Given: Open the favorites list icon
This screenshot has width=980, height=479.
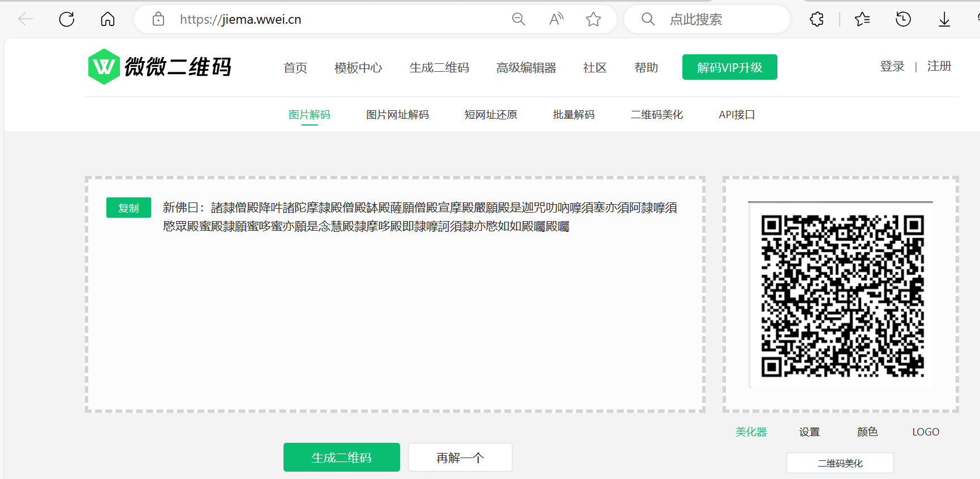Looking at the screenshot, I should (x=862, y=19).
